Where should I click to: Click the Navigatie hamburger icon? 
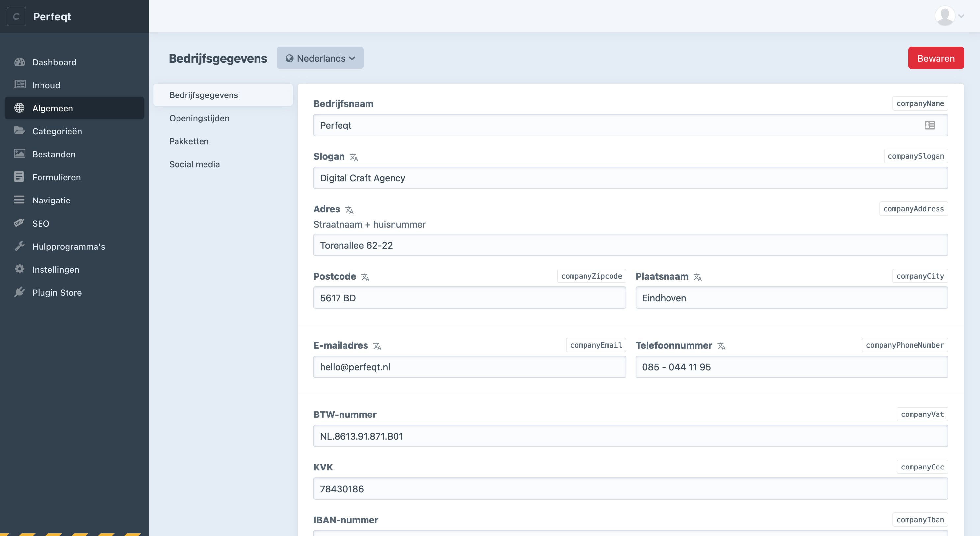pos(19,200)
